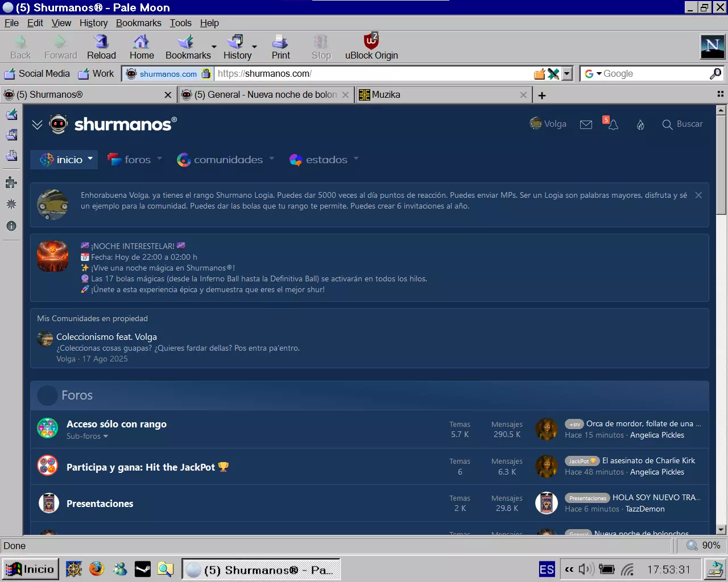728x582 pixels.
Task: Launch Firefox from the taskbar quick launch
Action: [x=97, y=569]
